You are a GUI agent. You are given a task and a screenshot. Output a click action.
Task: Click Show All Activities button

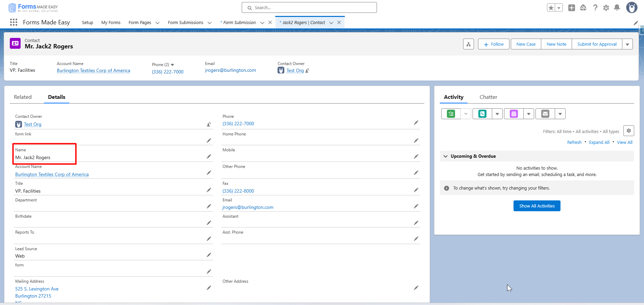[537, 206]
